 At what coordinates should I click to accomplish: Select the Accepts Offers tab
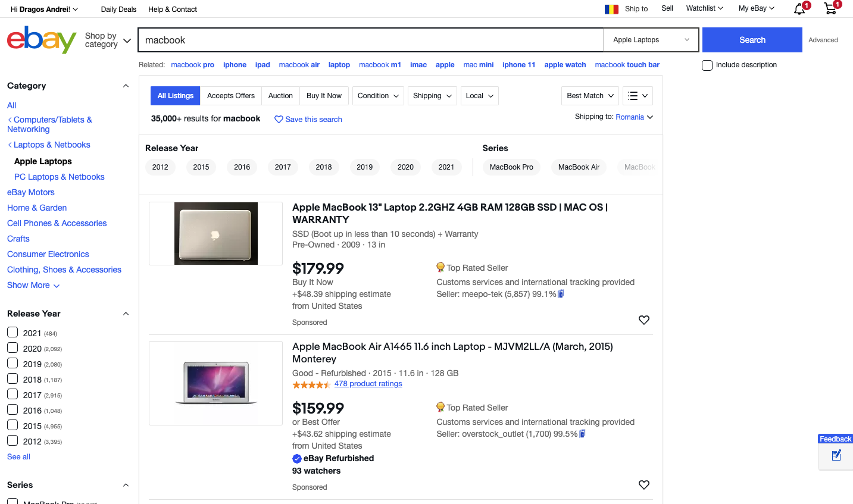click(231, 96)
